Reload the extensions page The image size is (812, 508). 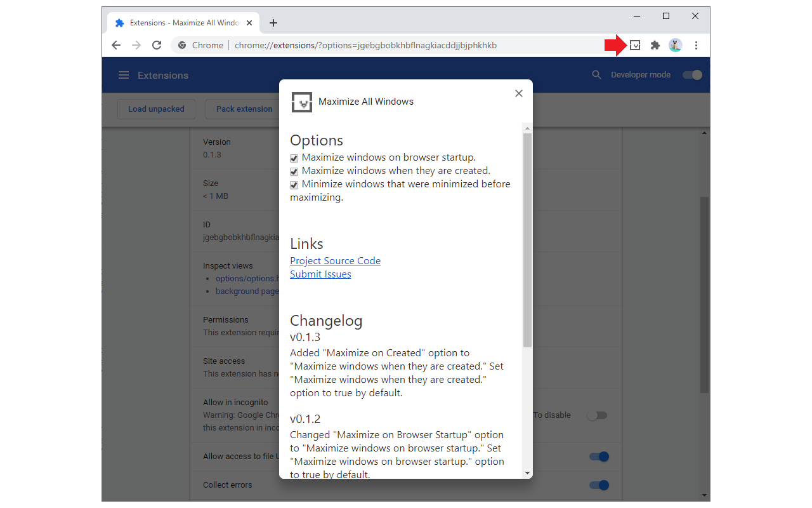tap(157, 45)
